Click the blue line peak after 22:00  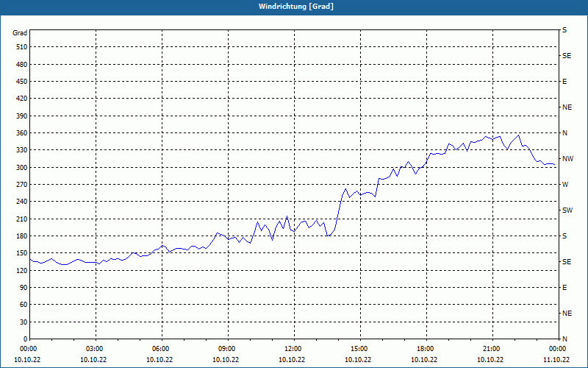point(519,135)
